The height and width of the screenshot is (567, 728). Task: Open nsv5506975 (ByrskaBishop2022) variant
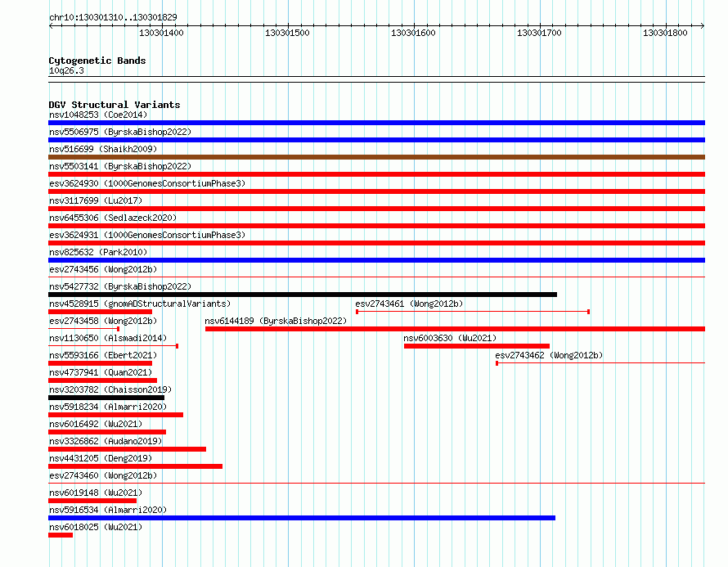click(x=120, y=132)
